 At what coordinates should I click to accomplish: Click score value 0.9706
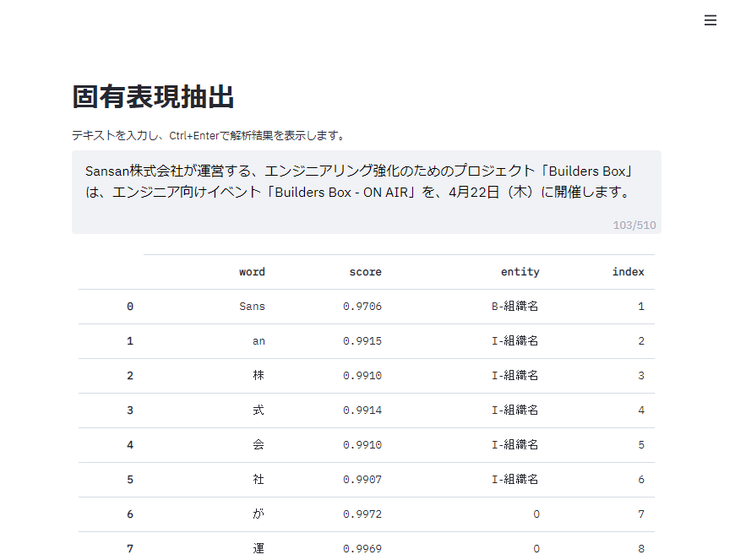[362, 307]
